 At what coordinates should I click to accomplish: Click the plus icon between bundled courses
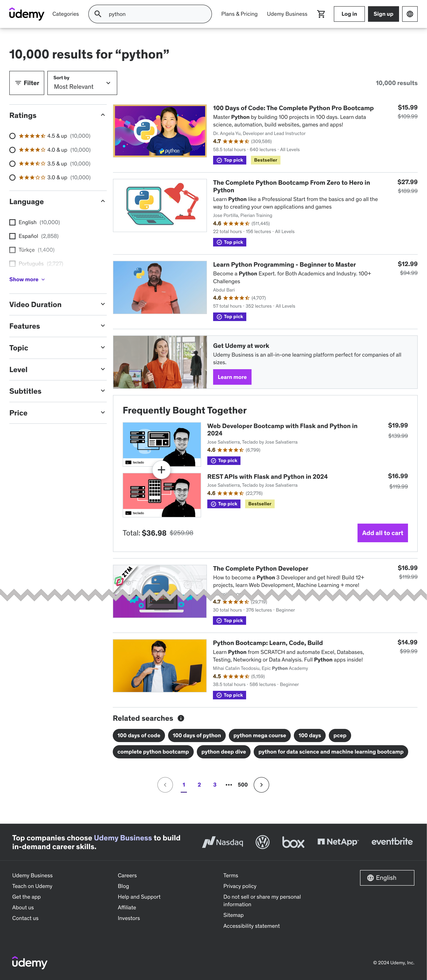click(x=161, y=470)
